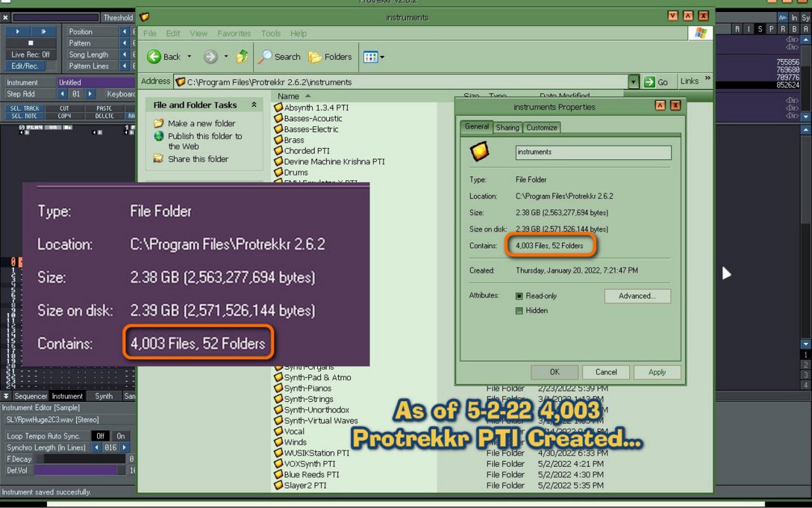Click the Views icon in Explorer toolbar
812x508 pixels.
click(x=370, y=57)
